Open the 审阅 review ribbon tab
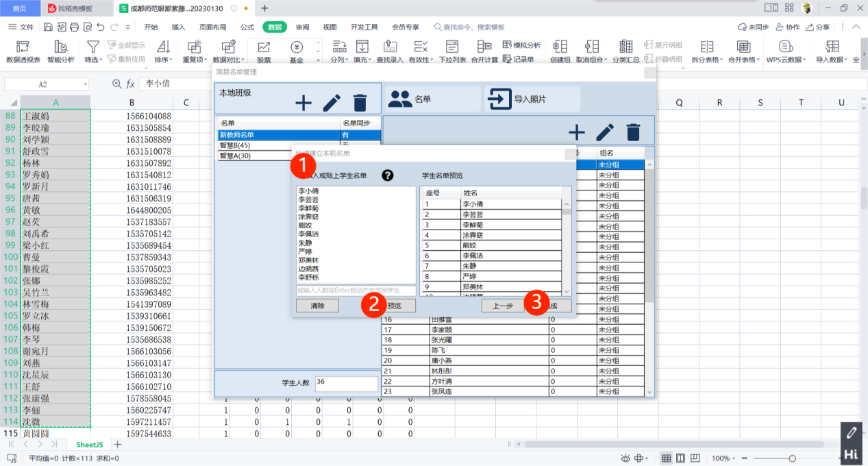The image size is (868, 466). pyautogui.click(x=302, y=27)
